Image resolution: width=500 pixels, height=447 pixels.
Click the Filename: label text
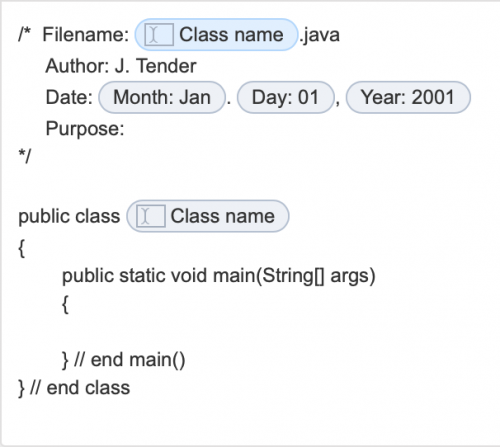coord(86,35)
